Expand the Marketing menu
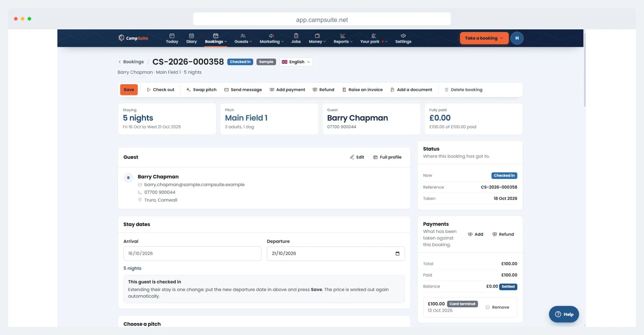This screenshot has height=335, width=644. pyautogui.click(x=272, y=38)
